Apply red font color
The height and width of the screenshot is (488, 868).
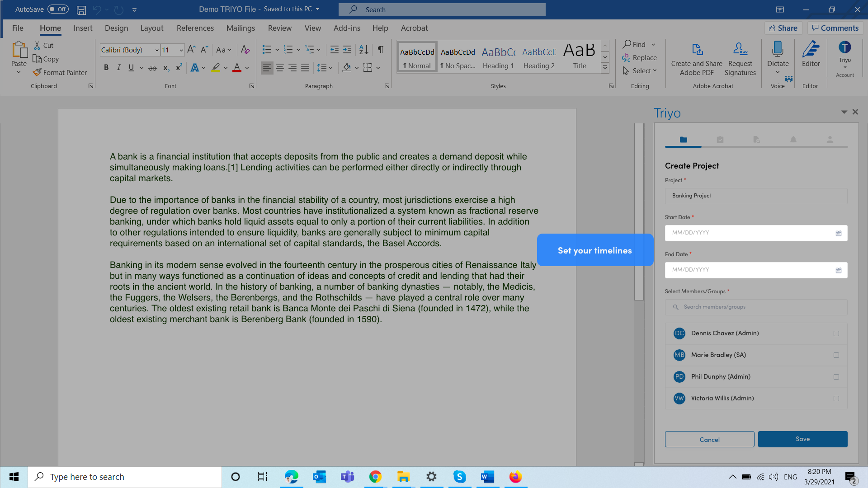click(x=236, y=68)
